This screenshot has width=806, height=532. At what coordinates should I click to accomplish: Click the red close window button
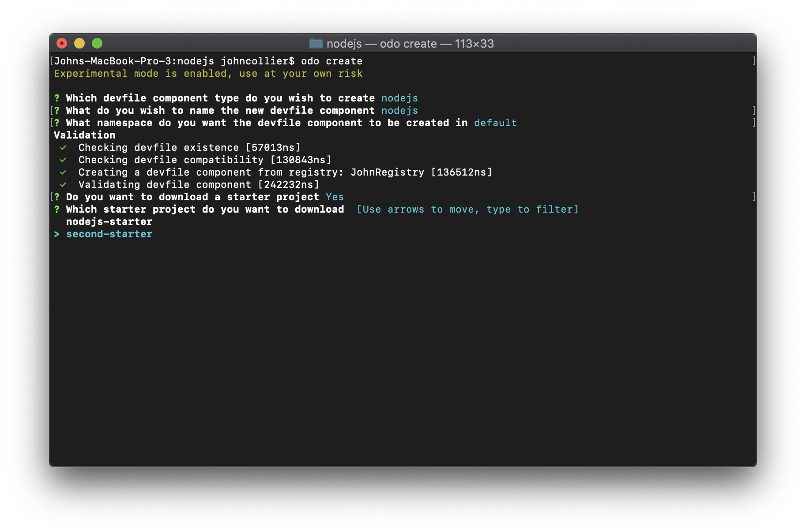[62, 43]
